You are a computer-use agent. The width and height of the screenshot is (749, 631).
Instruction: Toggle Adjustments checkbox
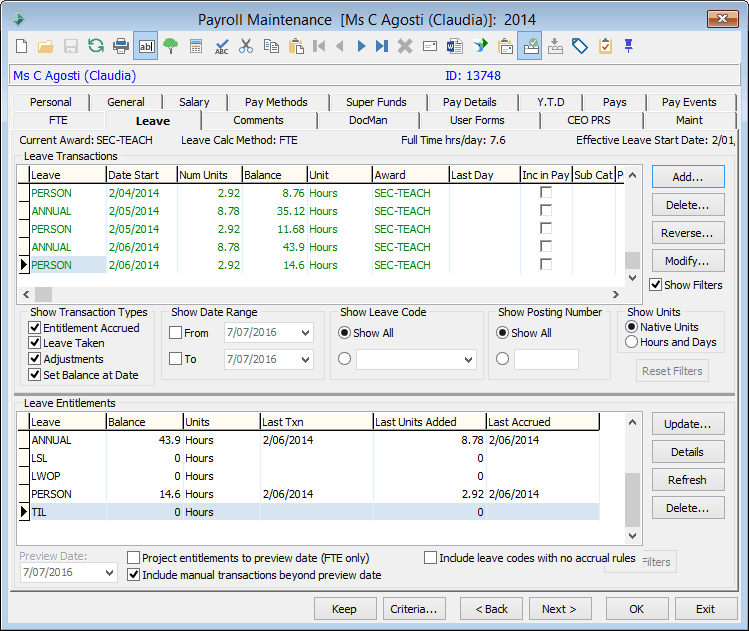(34, 359)
